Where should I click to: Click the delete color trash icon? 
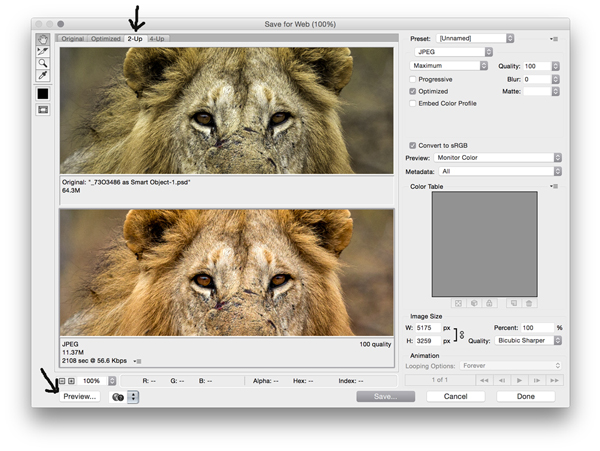pyautogui.click(x=529, y=303)
